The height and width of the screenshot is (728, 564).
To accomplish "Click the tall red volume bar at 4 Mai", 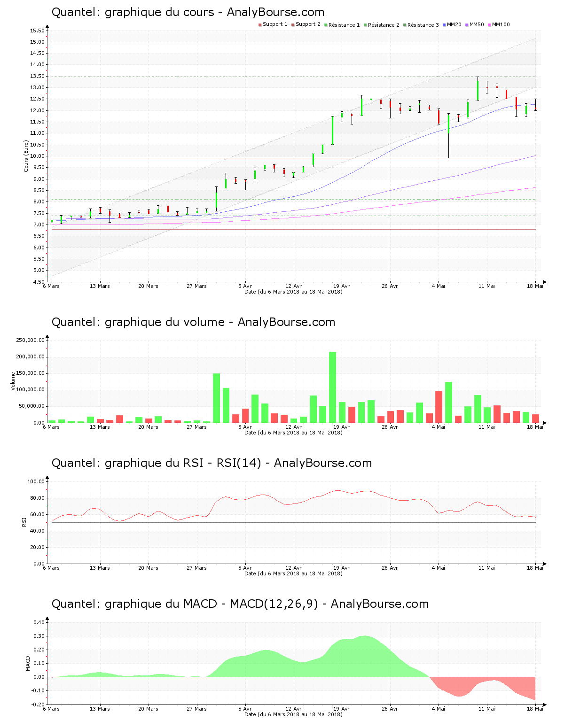I will coord(439,407).
